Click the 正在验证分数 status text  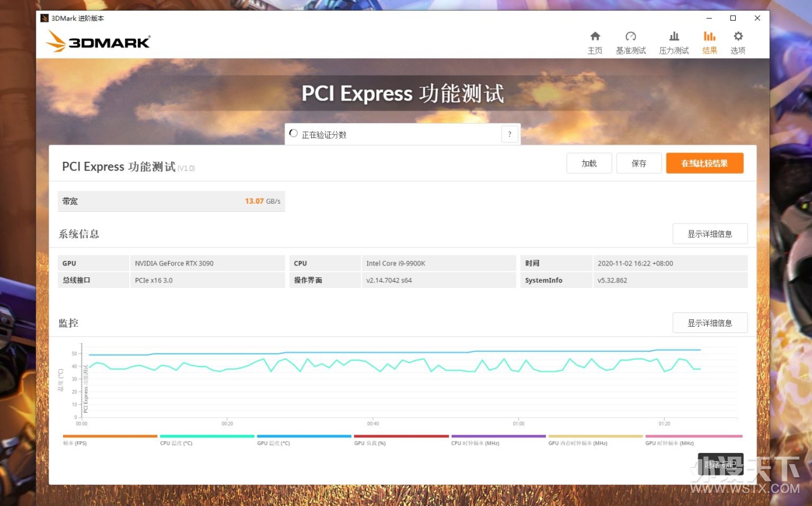(x=324, y=134)
